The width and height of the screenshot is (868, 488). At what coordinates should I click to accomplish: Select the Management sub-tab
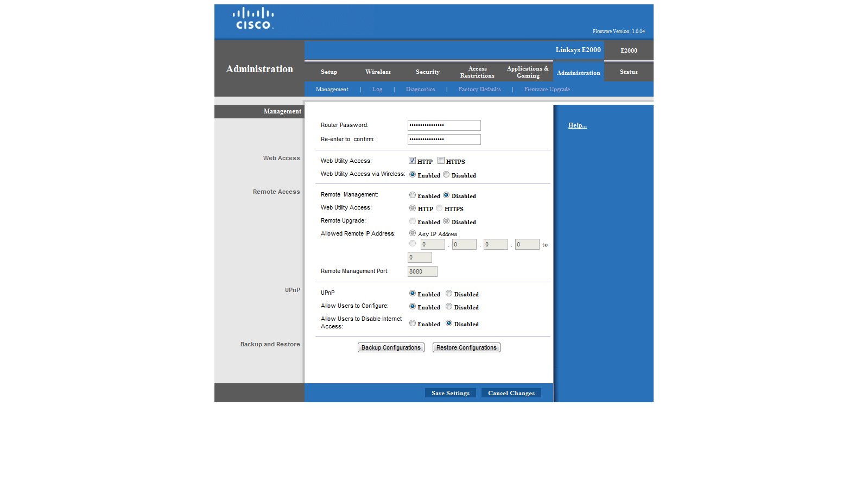(x=332, y=90)
